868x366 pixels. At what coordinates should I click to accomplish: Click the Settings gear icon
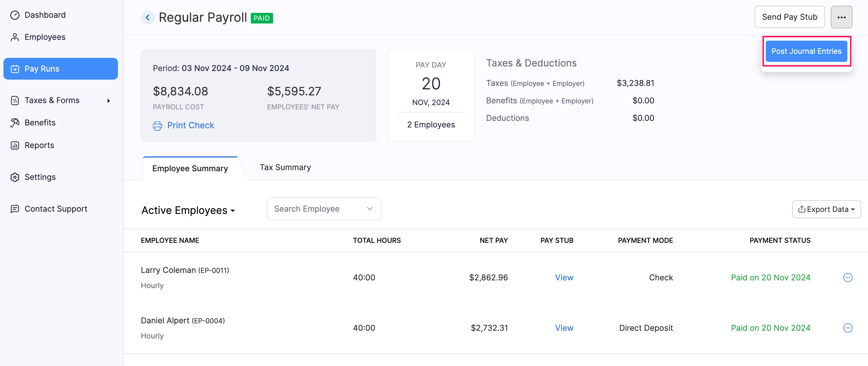click(15, 177)
